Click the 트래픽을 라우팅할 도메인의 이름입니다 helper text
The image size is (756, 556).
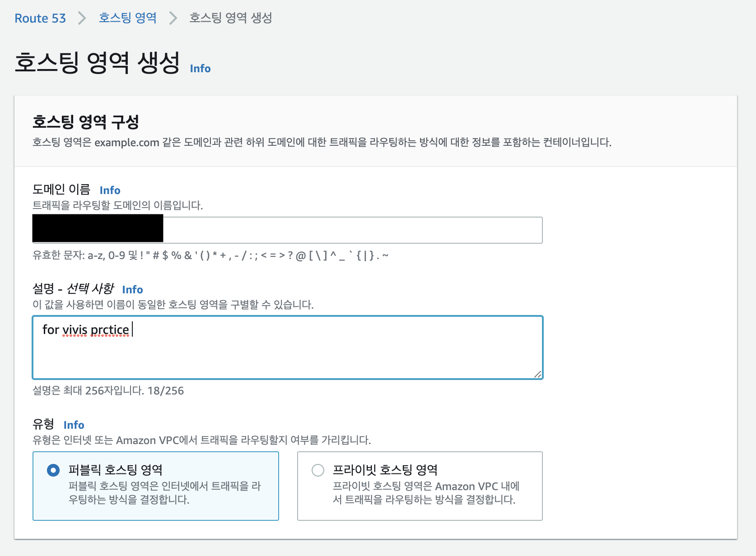pyautogui.click(x=118, y=205)
